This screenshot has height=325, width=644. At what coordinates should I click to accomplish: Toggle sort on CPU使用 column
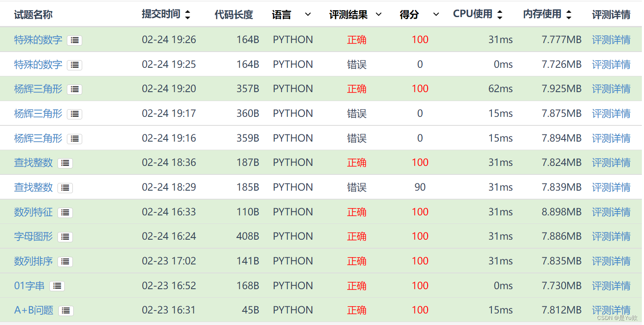(x=500, y=15)
